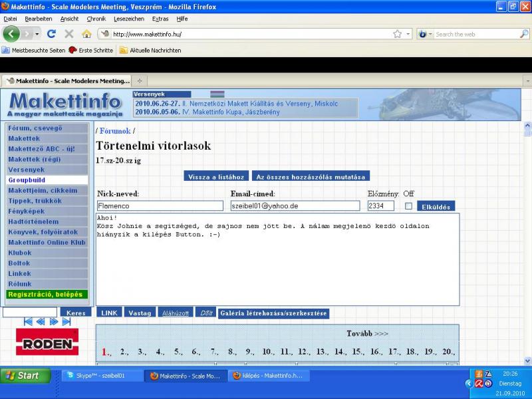This screenshot has width=532, height=399.
Task: Click the RODEN logo banner
Action: click(x=47, y=342)
